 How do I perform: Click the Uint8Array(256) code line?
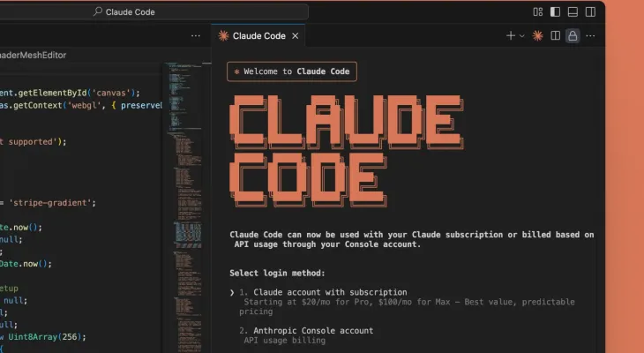(43, 337)
